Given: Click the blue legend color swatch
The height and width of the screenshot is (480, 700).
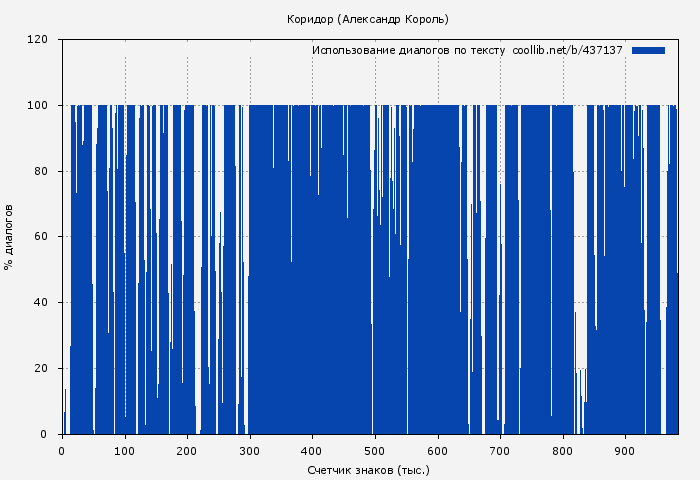Looking at the screenshot, I should (x=648, y=50).
